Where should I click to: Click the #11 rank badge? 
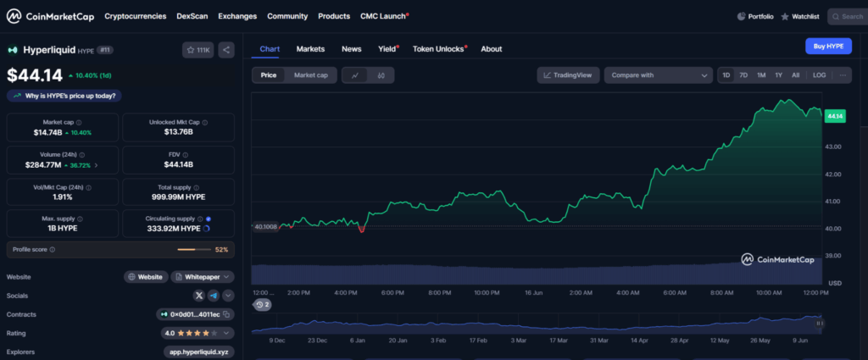pyautogui.click(x=104, y=50)
